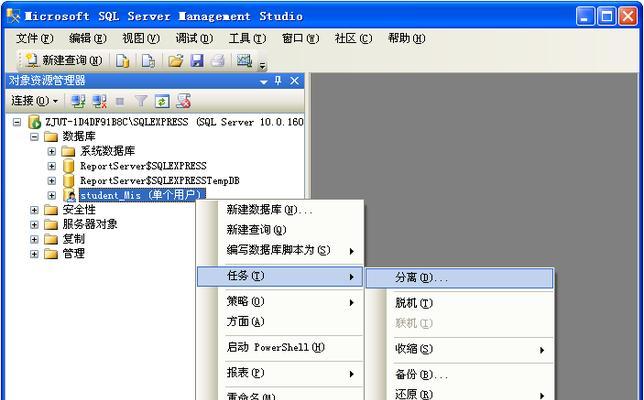This screenshot has height=400, width=644.
Task: Open the 策略(O) submenu entry
Action: click(x=280, y=301)
